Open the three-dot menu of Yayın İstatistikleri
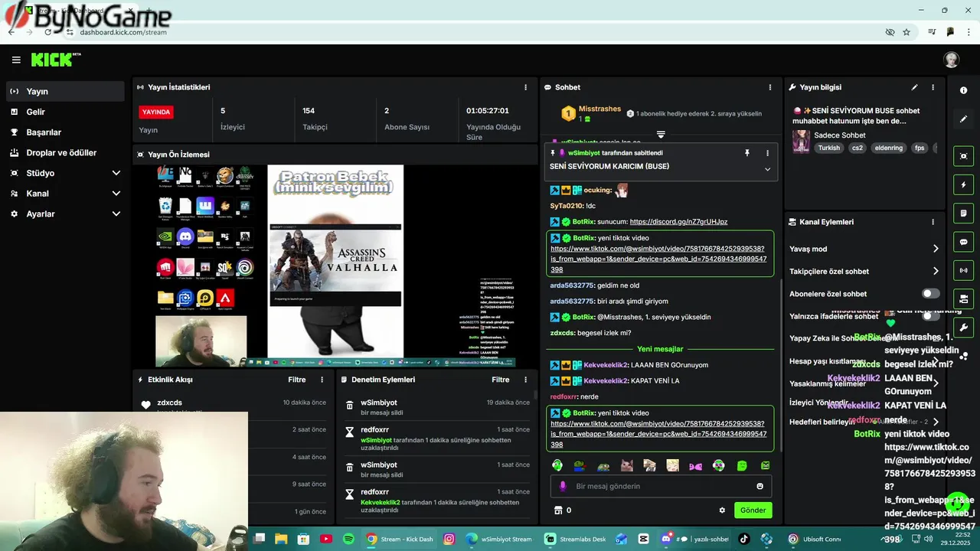This screenshot has height=551, width=980. (525, 87)
